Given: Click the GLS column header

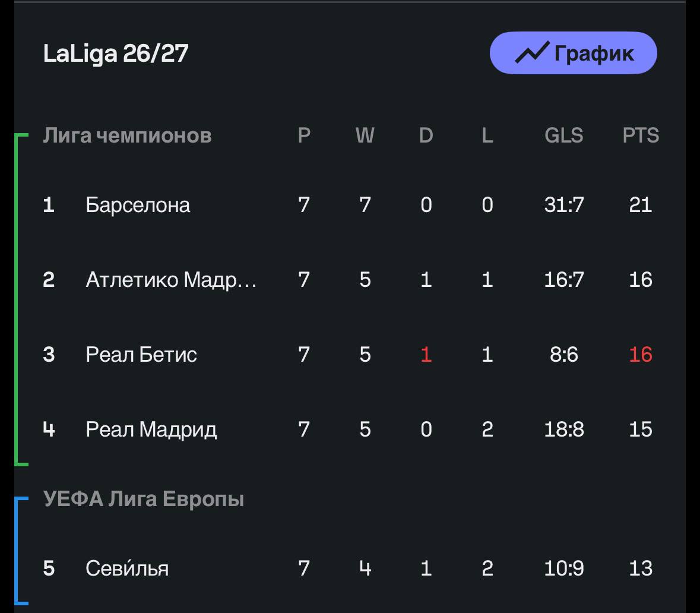Looking at the screenshot, I should point(564,135).
